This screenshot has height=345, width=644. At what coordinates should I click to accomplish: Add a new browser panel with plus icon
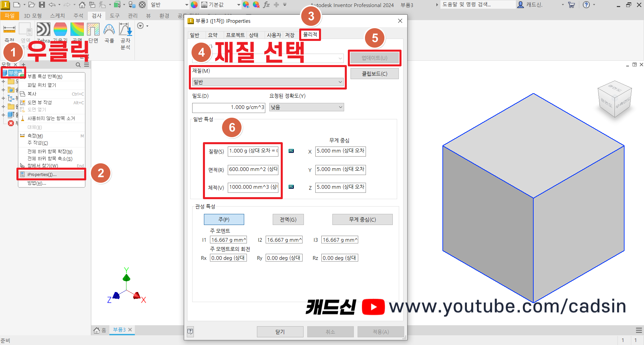point(23,65)
